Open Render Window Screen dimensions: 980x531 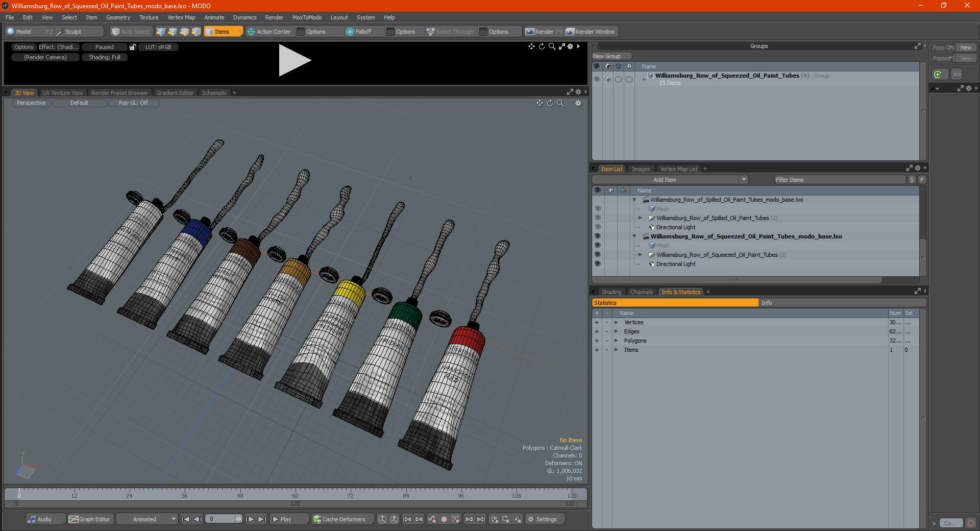pos(591,32)
